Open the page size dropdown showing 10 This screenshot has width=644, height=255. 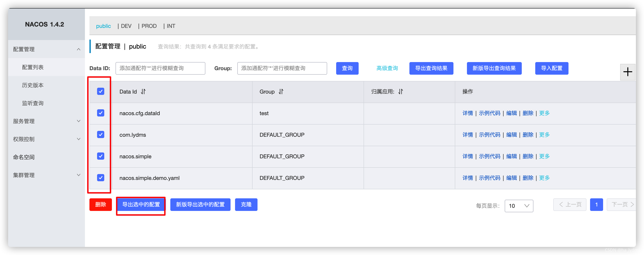pos(519,206)
